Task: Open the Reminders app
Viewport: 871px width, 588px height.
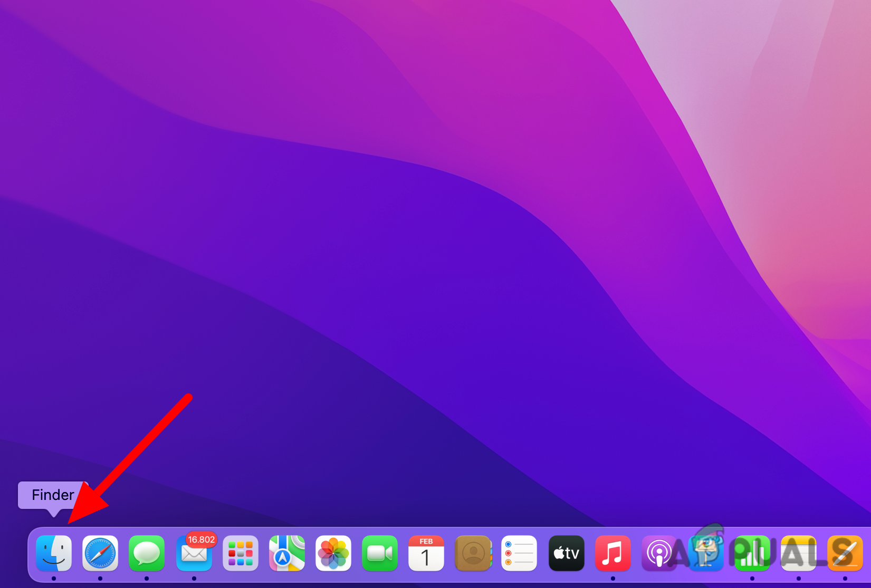Action: coord(519,553)
